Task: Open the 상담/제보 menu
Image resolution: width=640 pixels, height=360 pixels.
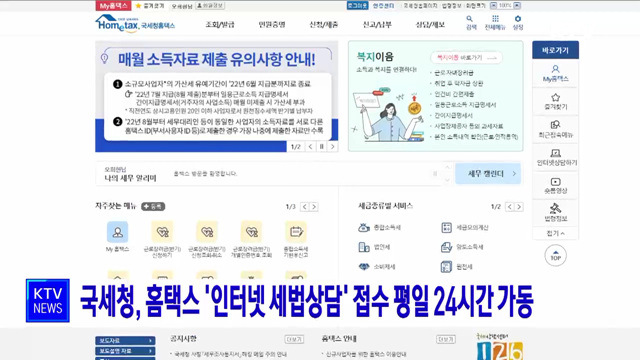Action: [430, 24]
